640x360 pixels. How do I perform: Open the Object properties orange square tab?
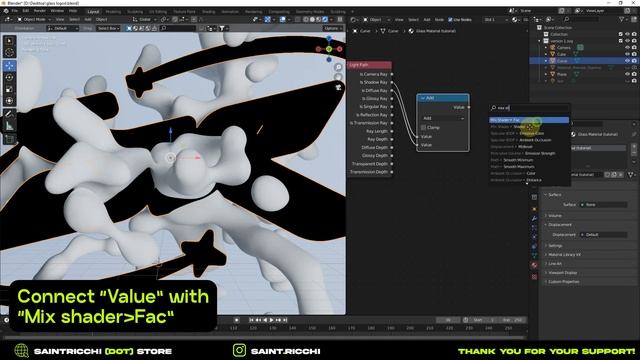click(534, 209)
